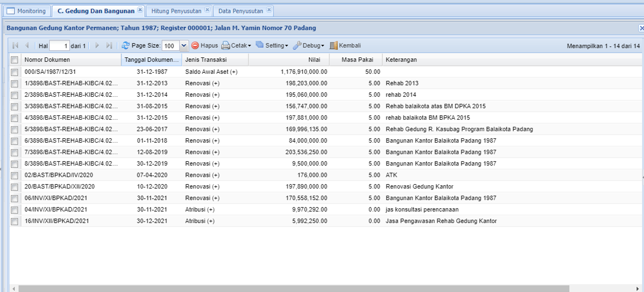Go to the first page arrow icon
Viewport: 644px width, 292px height.
coord(15,45)
